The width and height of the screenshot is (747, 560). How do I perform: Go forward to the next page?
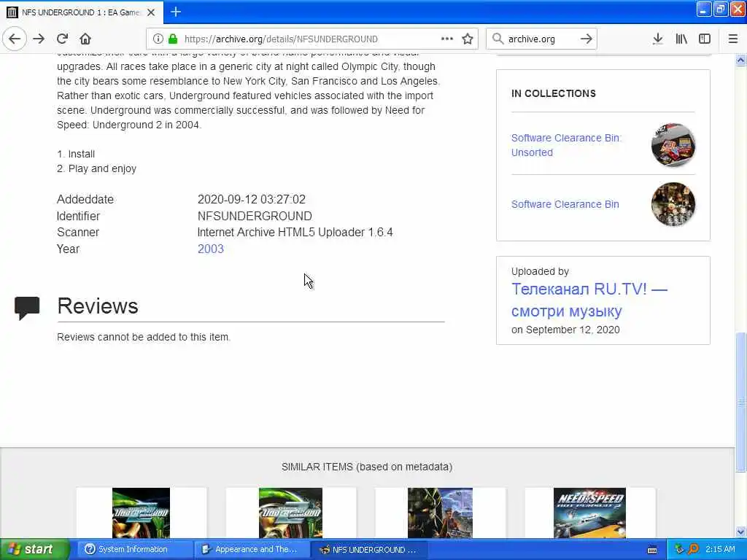pos(39,39)
